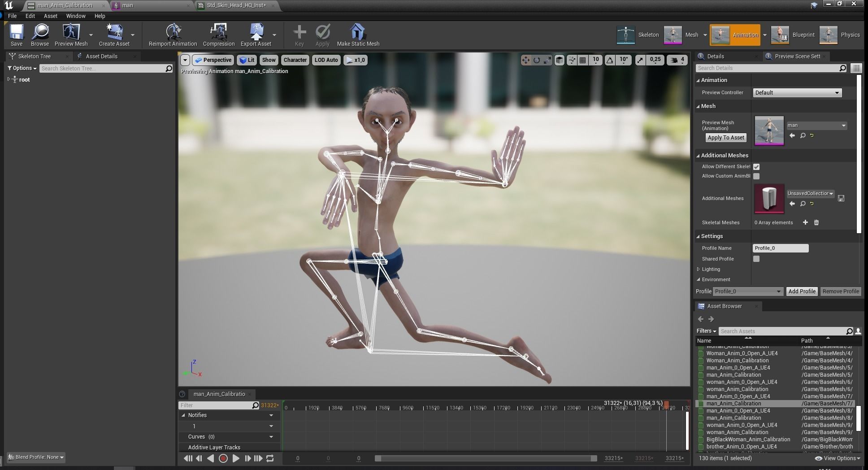The height and width of the screenshot is (470, 868).
Task: Click the Key plus icon
Action: (x=299, y=35)
